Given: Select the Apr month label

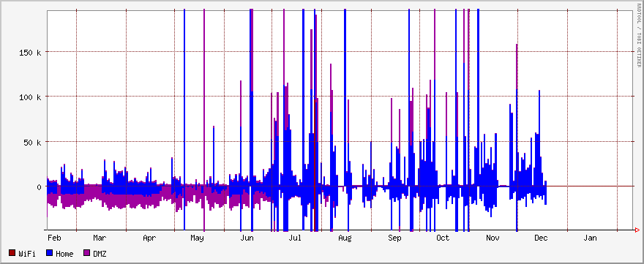Looking at the screenshot, I should 149,238.
